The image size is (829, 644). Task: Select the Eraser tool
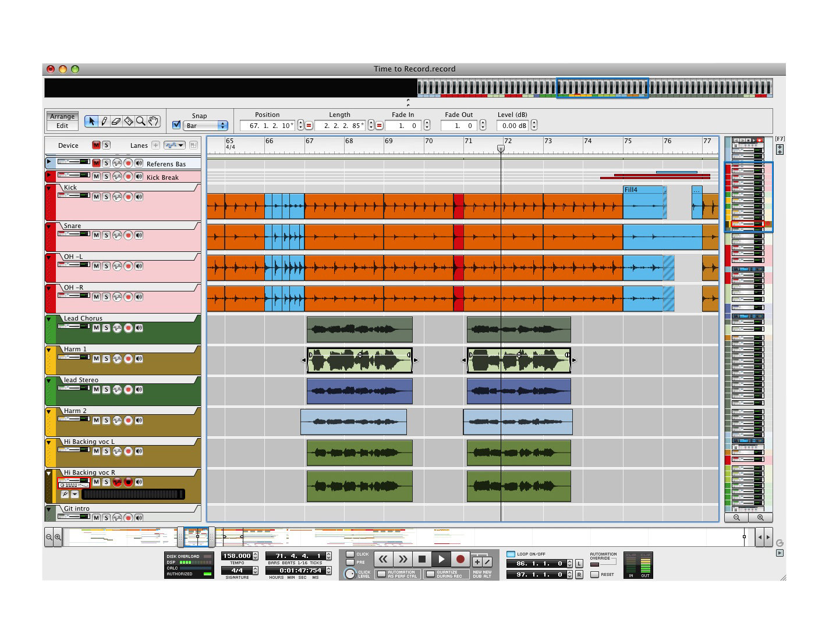(116, 121)
